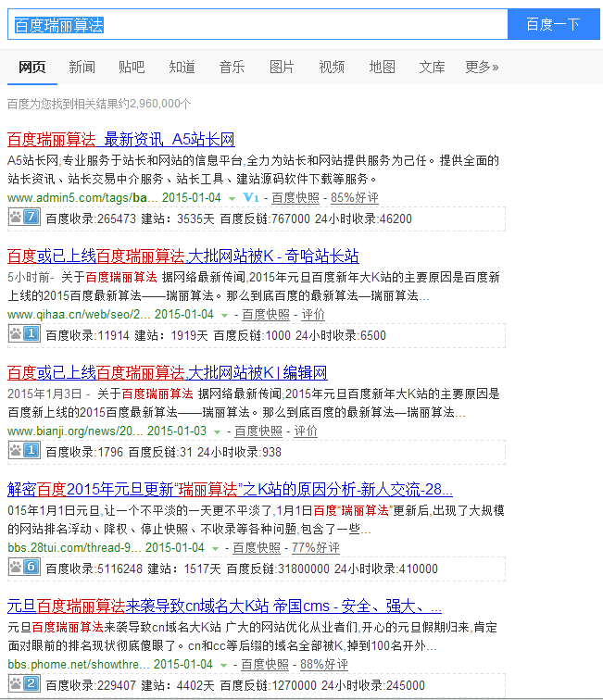Open the 更多» menu
The image size is (603, 700).
pos(482,67)
